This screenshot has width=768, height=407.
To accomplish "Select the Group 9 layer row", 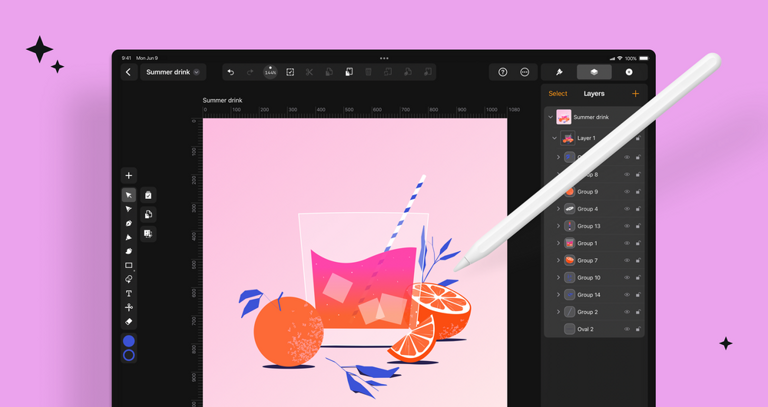I will point(594,192).
